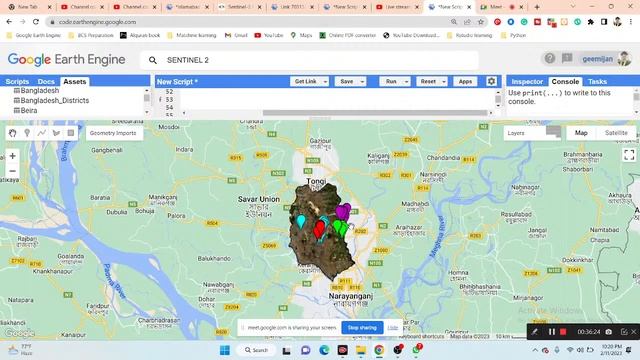Screen dimensions: 640x360
Task: Open the Apps button
Action: coord(465,82)
